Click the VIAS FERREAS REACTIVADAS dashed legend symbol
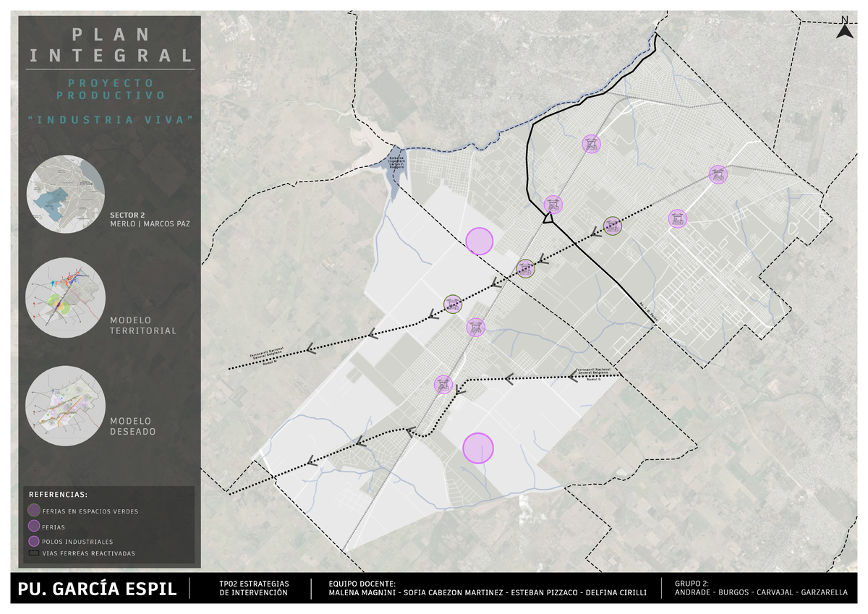The height and width of the screenshot is (614, 868). (34, 553)
